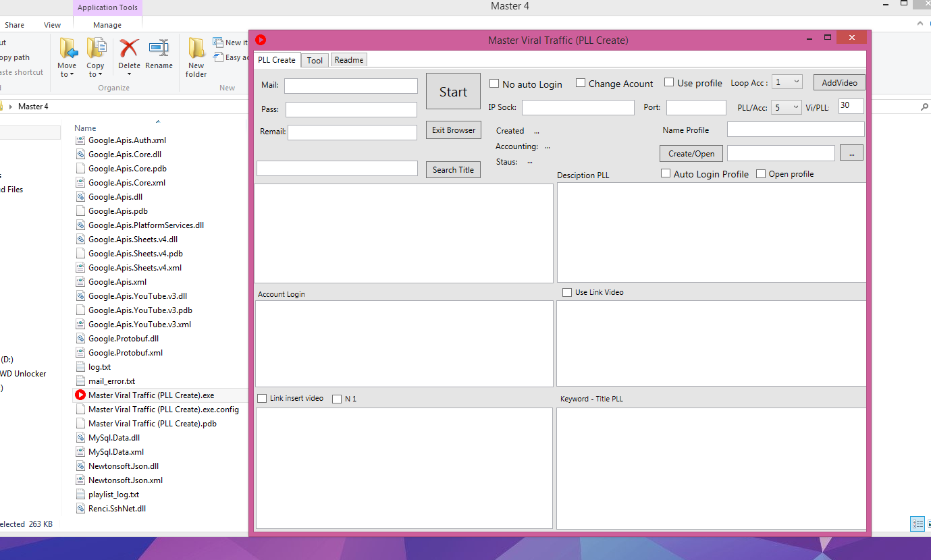Click the Name Profile text field
This screenshot has height=560, width=931.
(x=795, y=129)
